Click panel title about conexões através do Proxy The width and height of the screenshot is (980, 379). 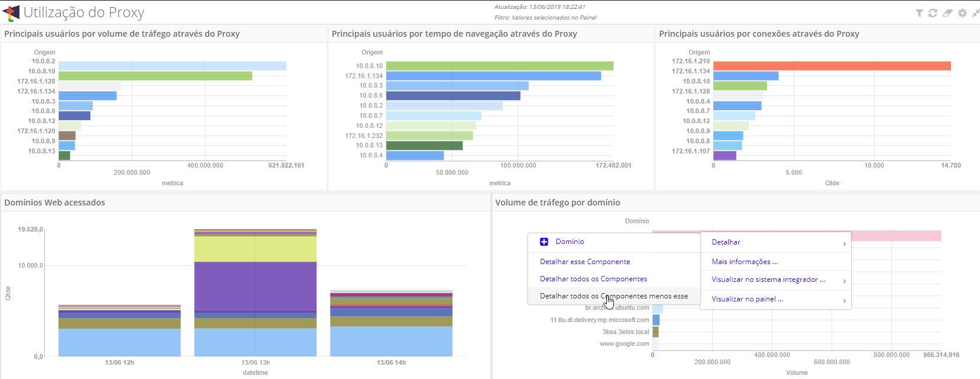759,34
